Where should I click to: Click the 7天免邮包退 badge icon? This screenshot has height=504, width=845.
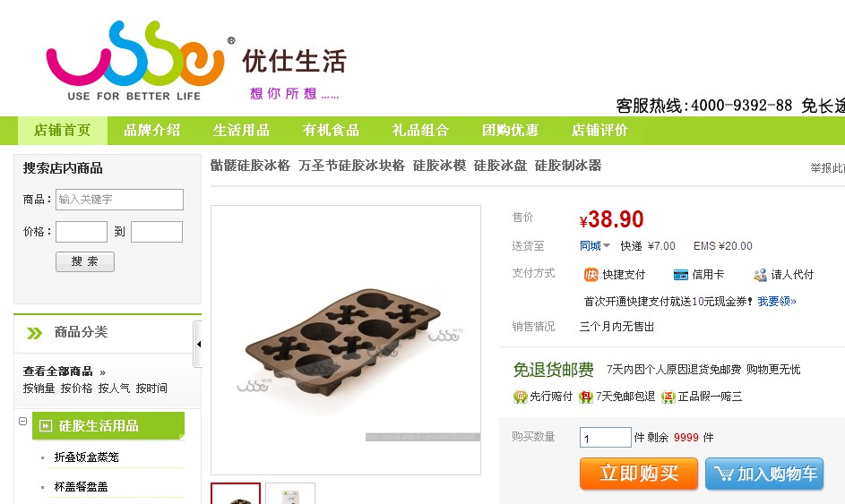pyautogui.click(x=586, y=397)
